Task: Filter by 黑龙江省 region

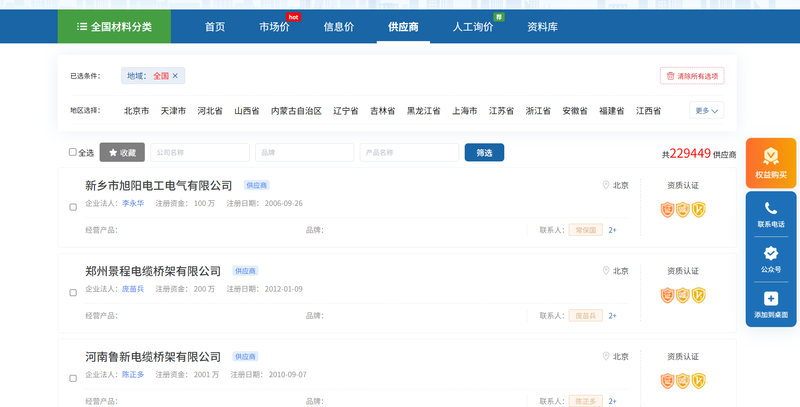Action: pyautogui.click(x=423, y=111)
